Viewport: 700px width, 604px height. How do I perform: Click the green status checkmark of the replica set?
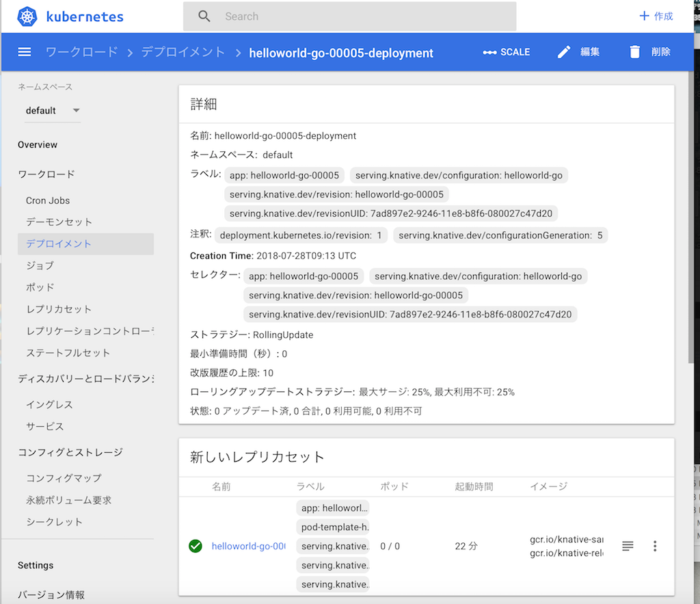tap(196, 546)
